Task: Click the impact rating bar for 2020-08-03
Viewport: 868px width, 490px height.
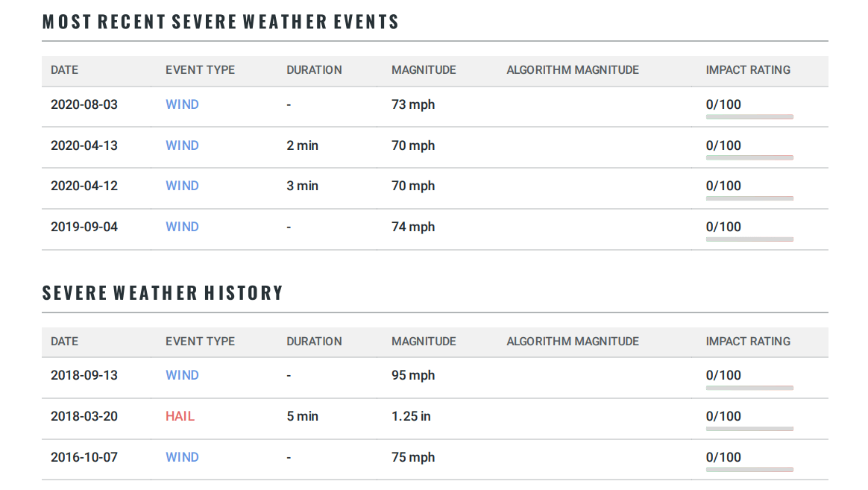Action: pos(749,117)
